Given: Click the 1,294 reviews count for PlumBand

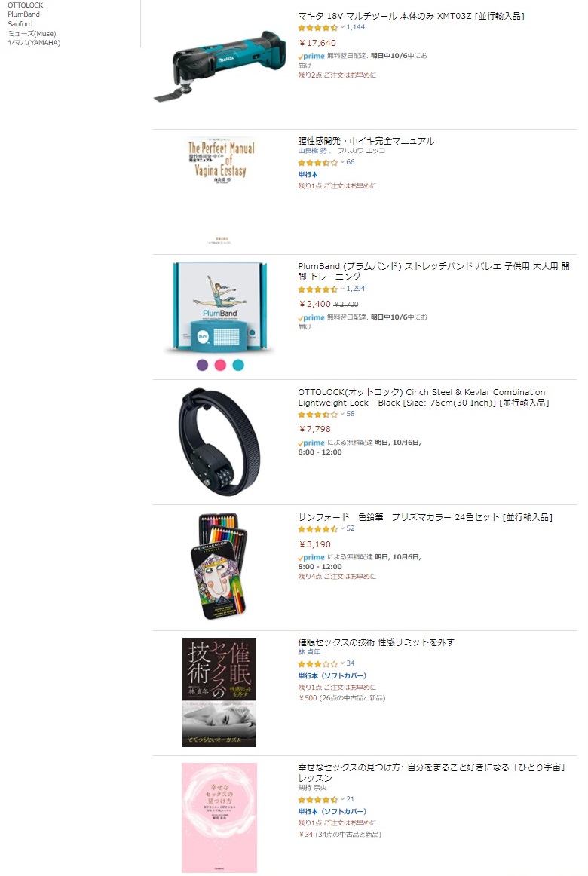Looking at the screenshot, I should (356, 289).
